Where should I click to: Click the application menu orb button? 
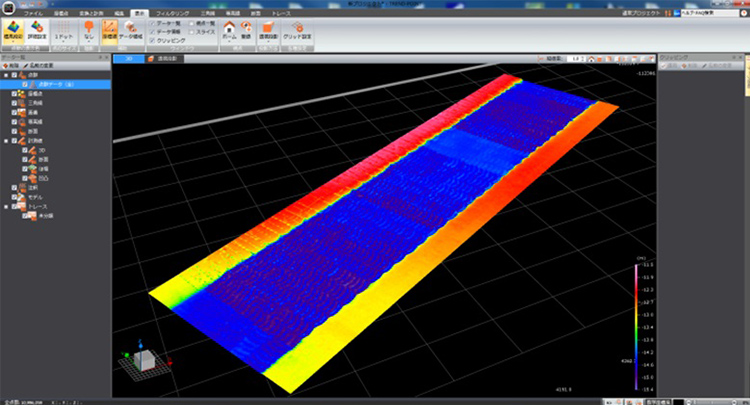pyautogui.click(x=8, y=8)
